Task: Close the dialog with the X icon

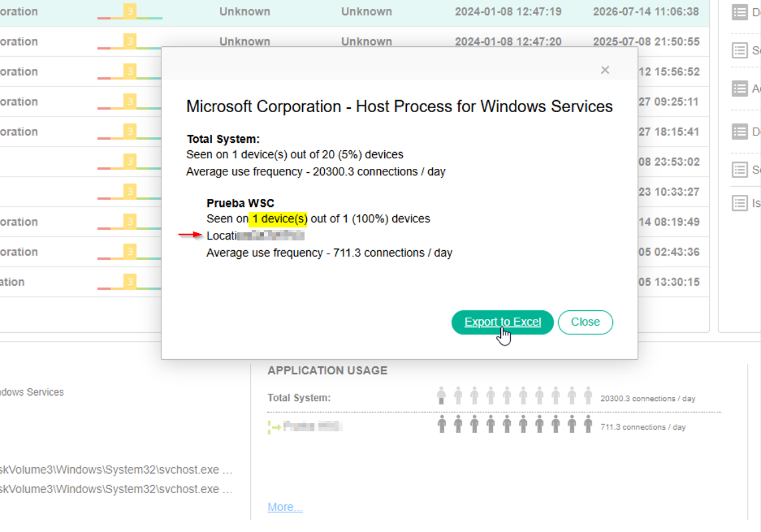Action: point(605,70)
